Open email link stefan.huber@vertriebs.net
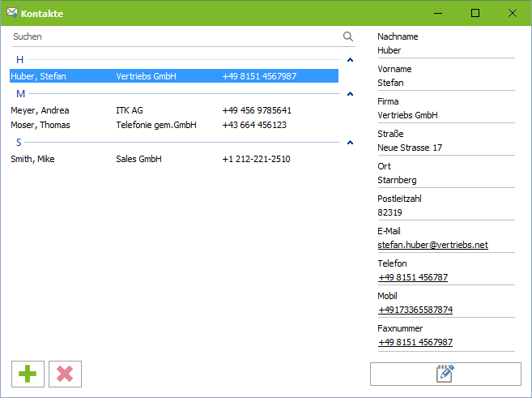 [x=432, y=245]
